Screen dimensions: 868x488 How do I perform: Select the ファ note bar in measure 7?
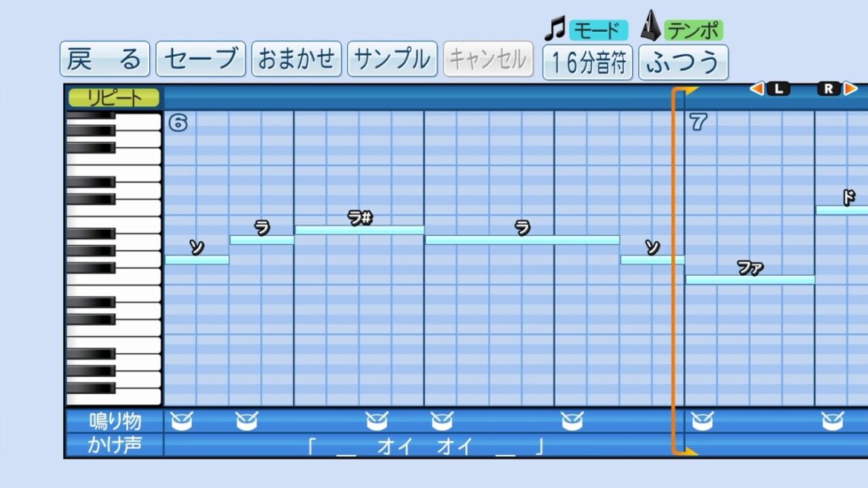point(749,280)
